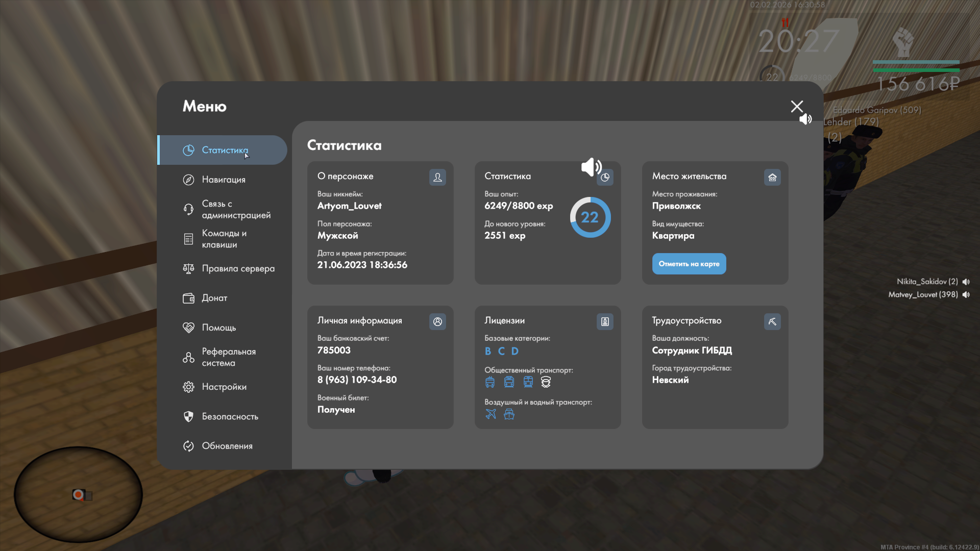Toggle voice speaker next to Matvey_Louvet
This screenshot has height=551, width=980.
pos(966,294)
